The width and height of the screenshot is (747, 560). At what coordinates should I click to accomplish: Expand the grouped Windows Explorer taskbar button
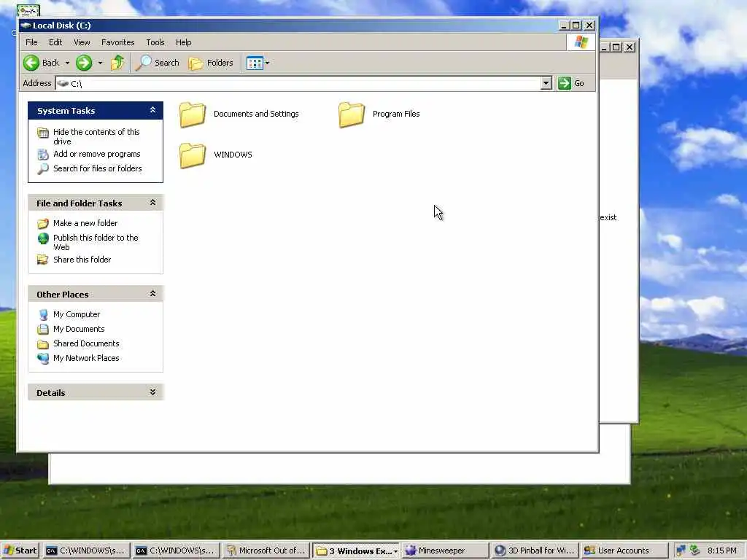(x=356, y=551)
